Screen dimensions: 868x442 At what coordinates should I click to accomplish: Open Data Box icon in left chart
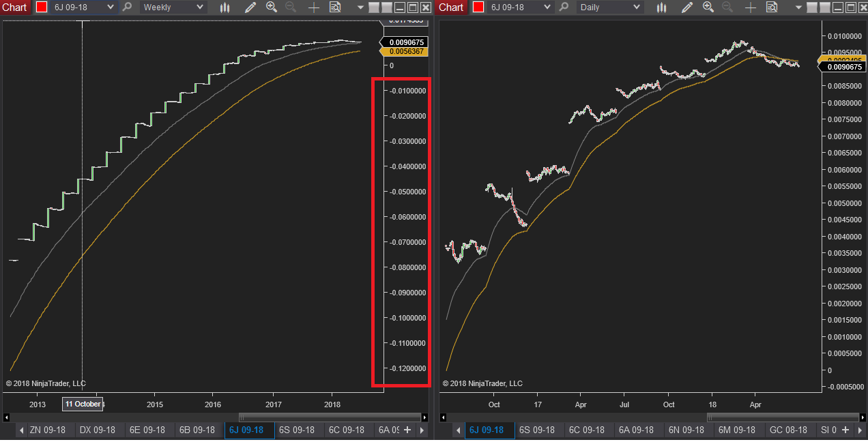335,8
